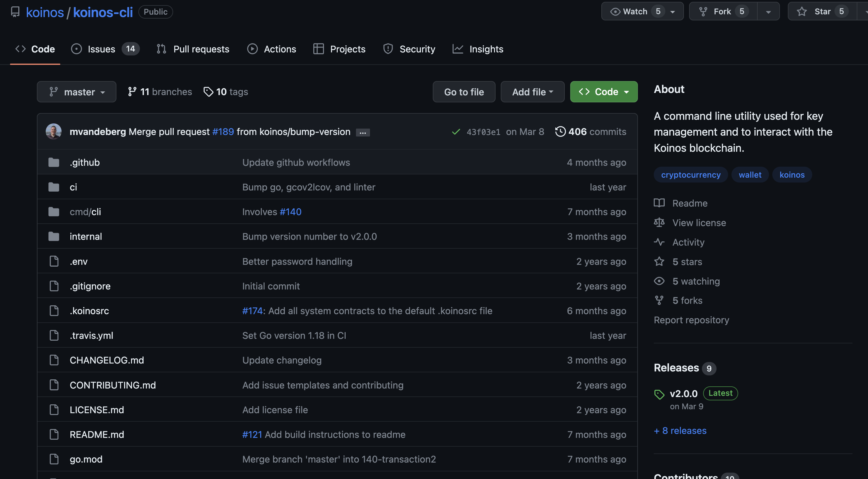The height and width of the screenshot is (479, 868).
Task: Expand the Fork dropdown arrow
Action: tap(768, 12)
